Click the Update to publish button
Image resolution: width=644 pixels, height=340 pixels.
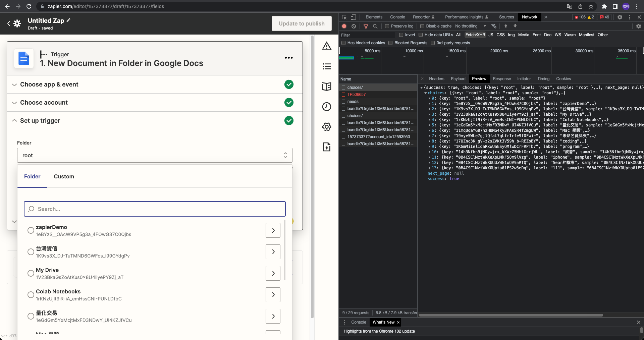(301, 23)
